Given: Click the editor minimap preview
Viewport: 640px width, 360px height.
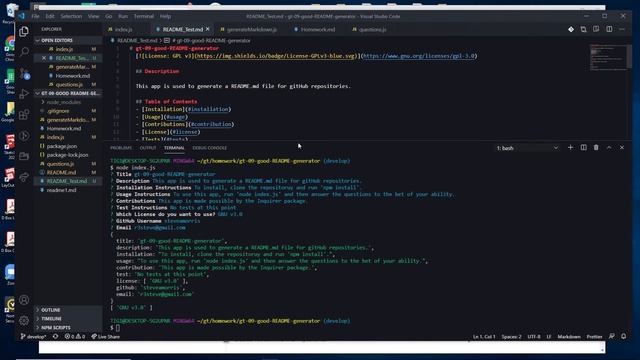Looking at the screenshot, I should tap(608, 57).
